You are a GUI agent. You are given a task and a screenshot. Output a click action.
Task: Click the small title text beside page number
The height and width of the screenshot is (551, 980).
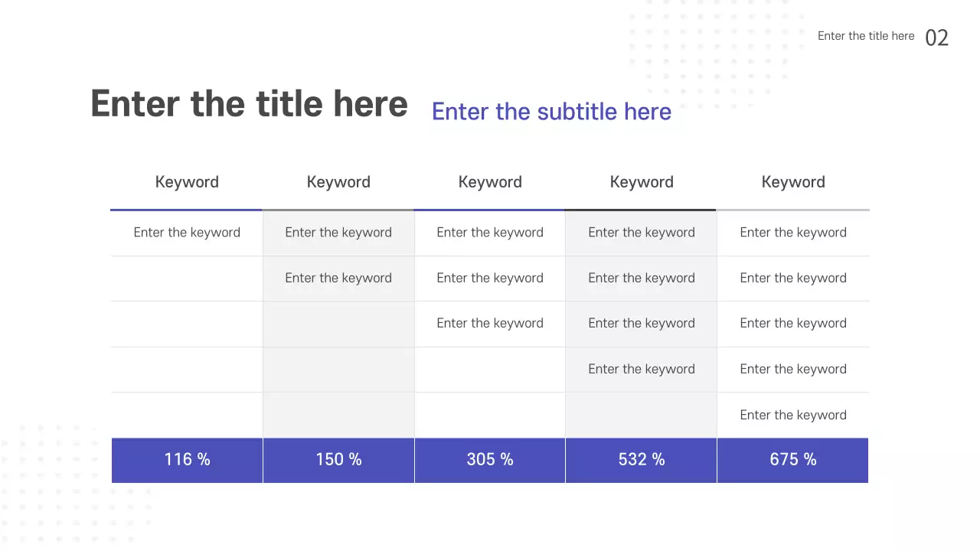click(x=866, y=36)
